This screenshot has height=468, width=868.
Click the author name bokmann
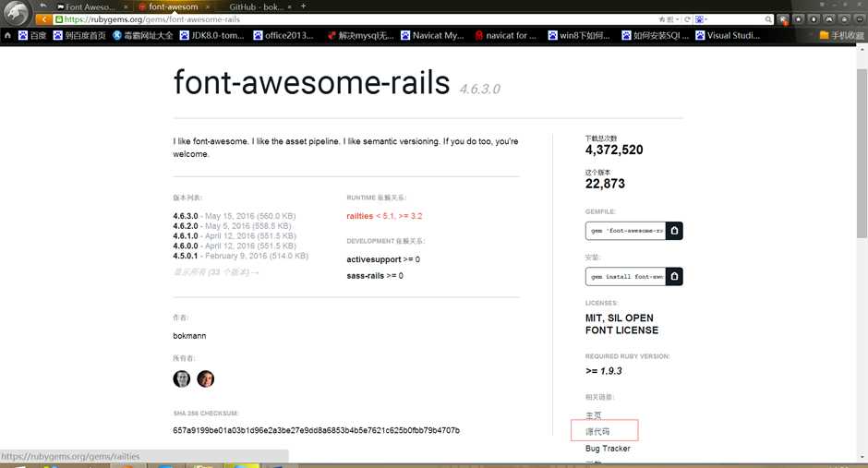(189, 336)
